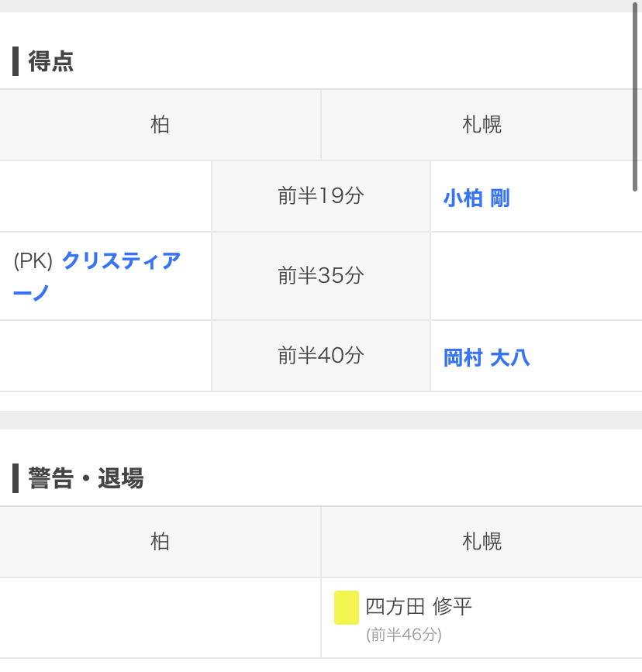Click the 前半40分 goal time cell

[321, 356]
